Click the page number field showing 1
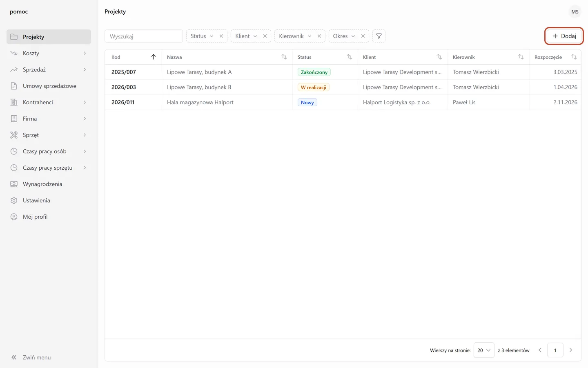The width and height of the screenshot is (588, 368). 555,350
